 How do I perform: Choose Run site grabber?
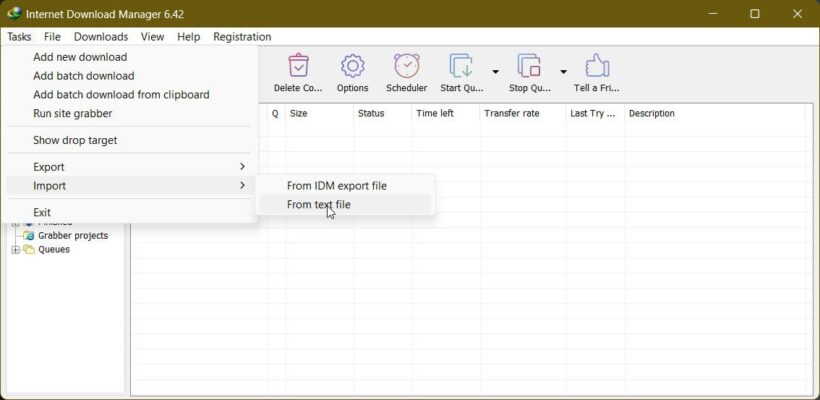point(72,114)
